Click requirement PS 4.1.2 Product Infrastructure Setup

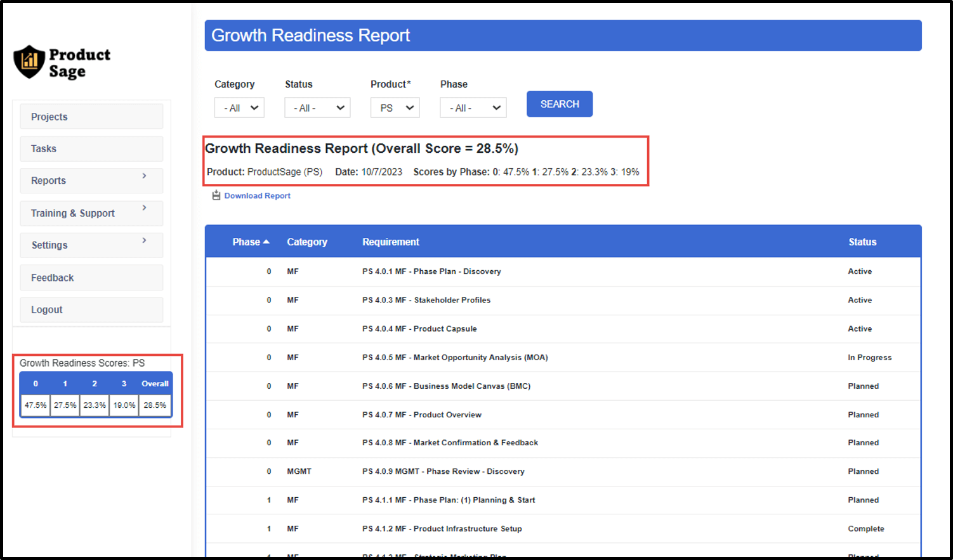442,528
